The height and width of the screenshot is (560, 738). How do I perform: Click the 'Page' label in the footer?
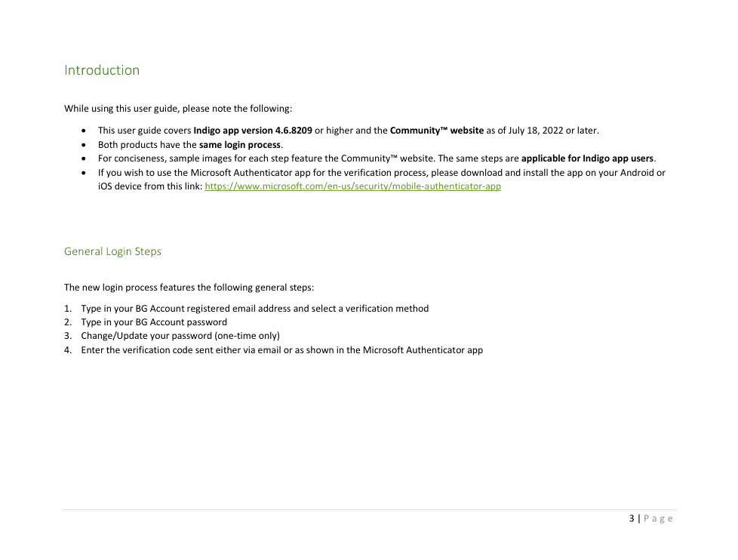pos(658,518)
